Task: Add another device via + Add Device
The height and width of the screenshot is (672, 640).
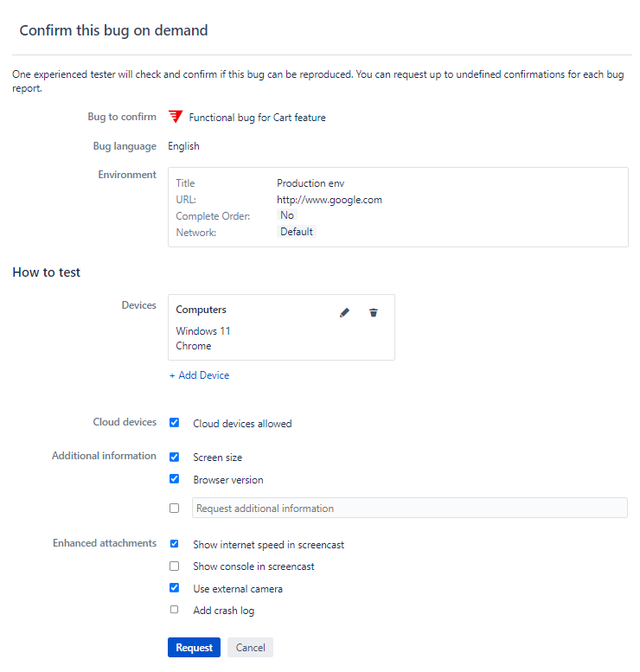Action: (199, 375)
